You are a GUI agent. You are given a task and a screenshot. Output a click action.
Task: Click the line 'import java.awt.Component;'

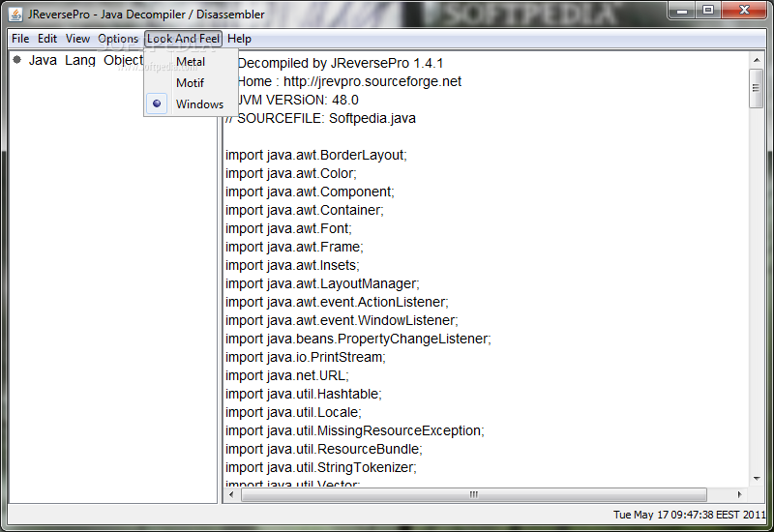point(310,192)
